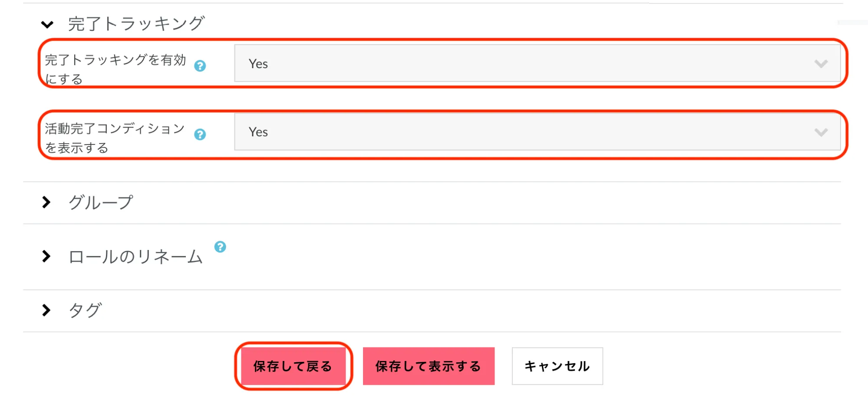Image resolution: width=868 pixels, height=397 pixels.
Task: Open the 活動完了コンディションを表示する Yes dropdown
Action: pyautogui.click(x=537, y=132)
